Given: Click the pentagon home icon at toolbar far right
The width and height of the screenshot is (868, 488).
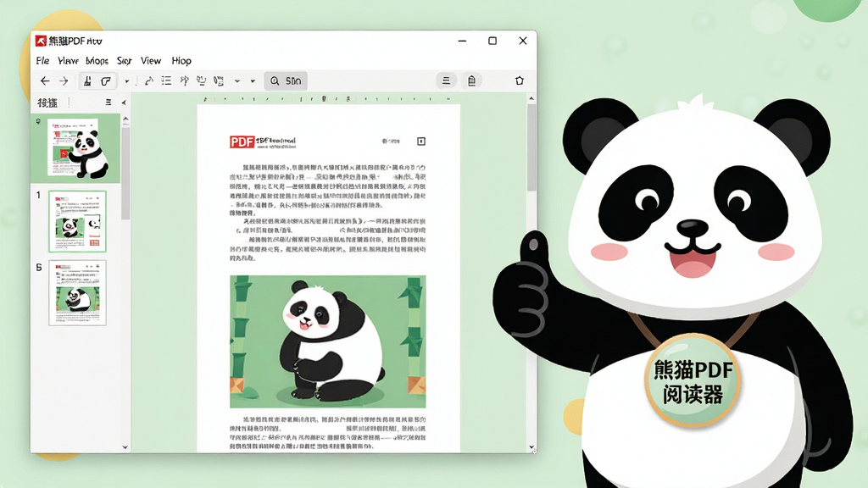Looking at the screenshot, I should 520,80.
